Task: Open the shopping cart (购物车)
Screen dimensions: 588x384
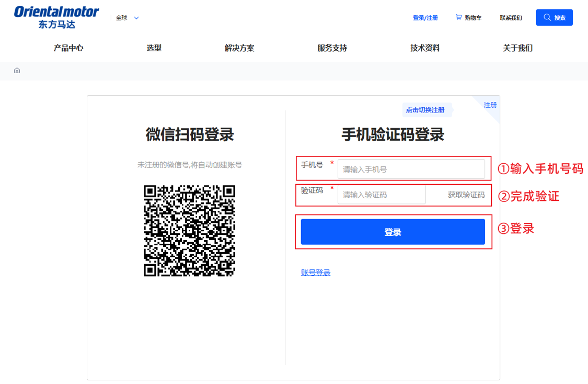Action: click(x=469, y=17)
